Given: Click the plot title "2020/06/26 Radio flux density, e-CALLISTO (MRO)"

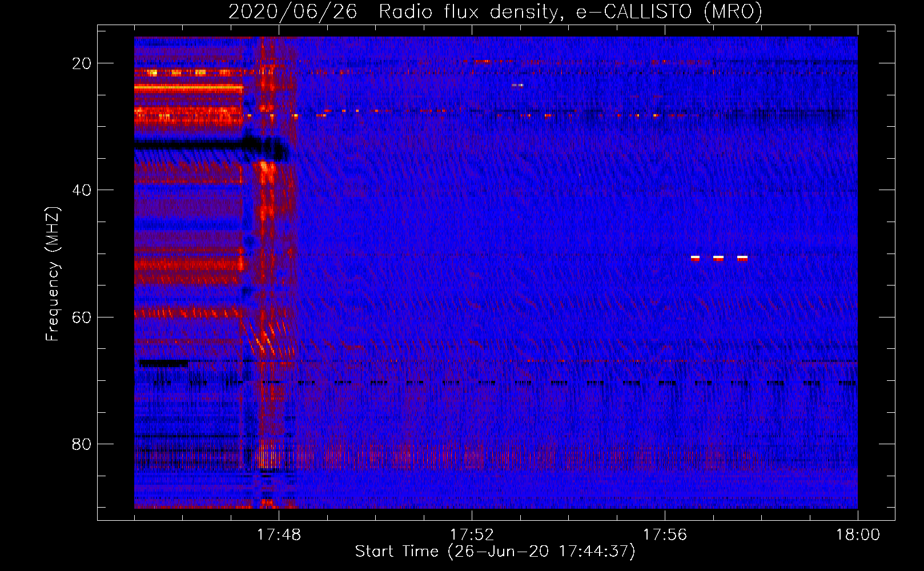Looking at the screenshot, I should [495, 11].
